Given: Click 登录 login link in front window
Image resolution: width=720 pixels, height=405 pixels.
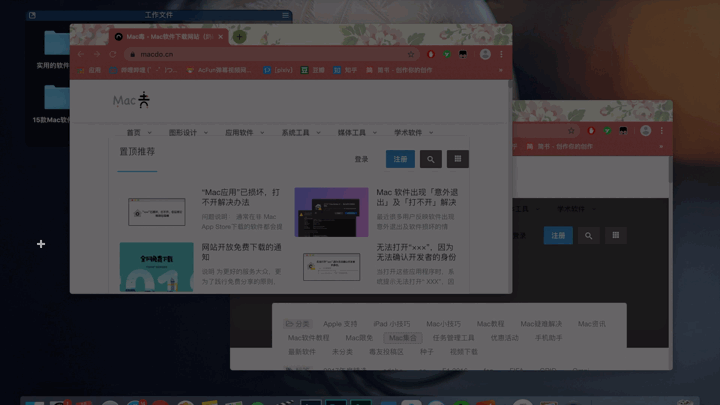Looking at the screenshot, I should pyautogui.click(x=361, y=159).
